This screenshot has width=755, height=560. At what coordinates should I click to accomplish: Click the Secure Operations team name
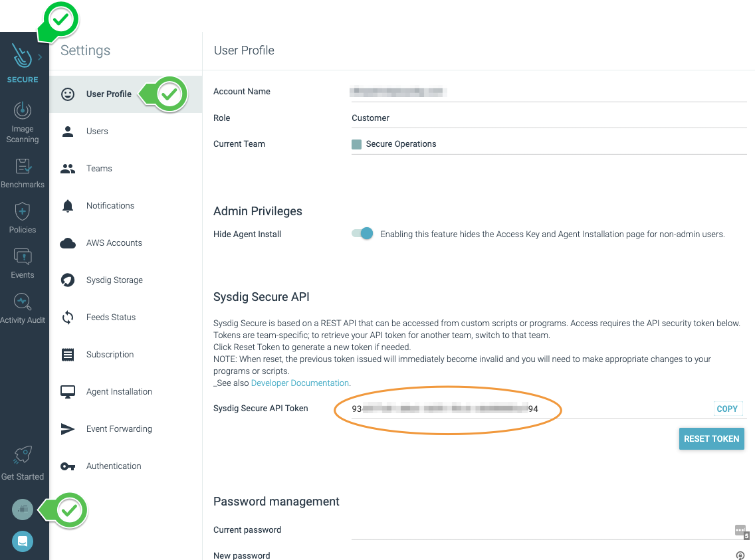(x=401, y=144)
